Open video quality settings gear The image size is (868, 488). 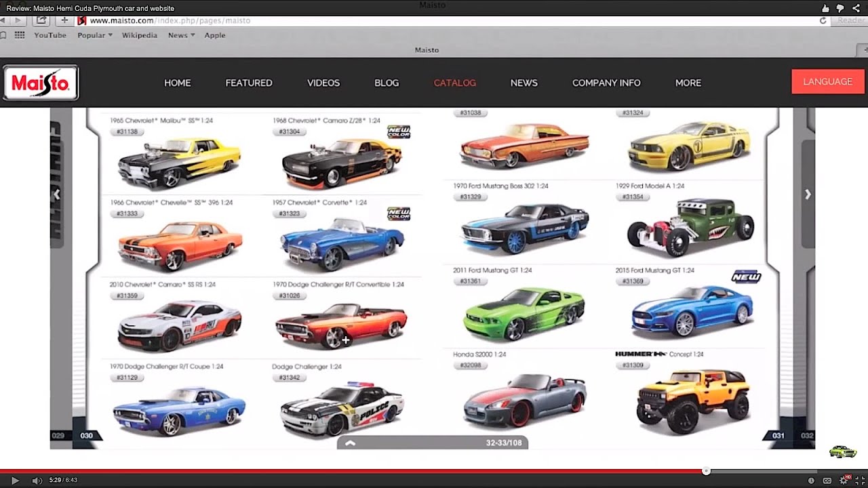pos(844,481)
